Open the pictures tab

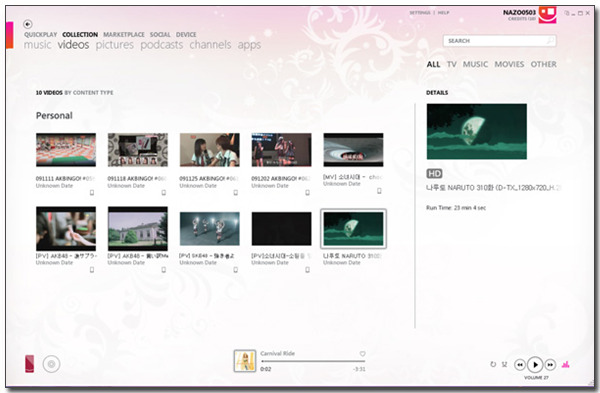pyautogui.click(x=114, y=45)
